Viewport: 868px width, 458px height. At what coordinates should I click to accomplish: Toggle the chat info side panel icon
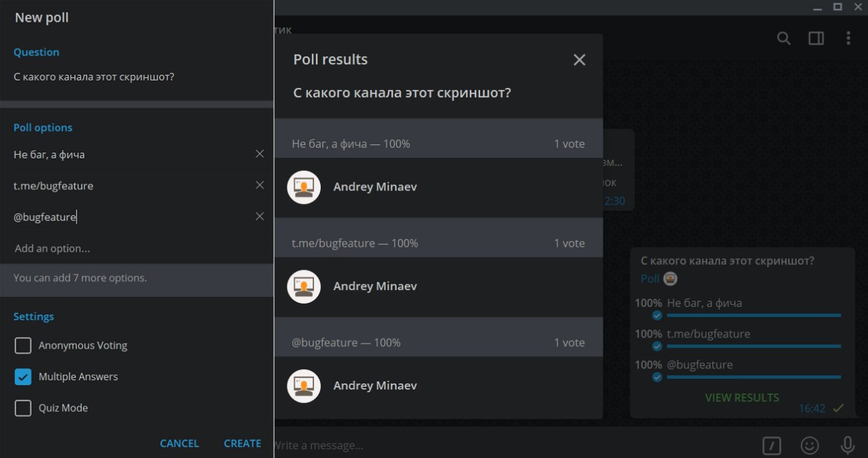(816, 39)
